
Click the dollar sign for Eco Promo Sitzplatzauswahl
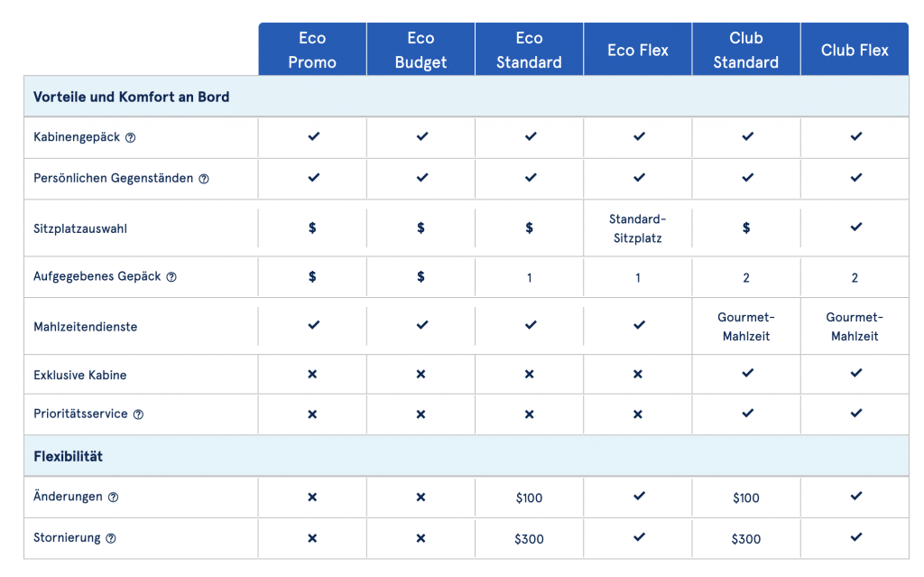(312, 228)
